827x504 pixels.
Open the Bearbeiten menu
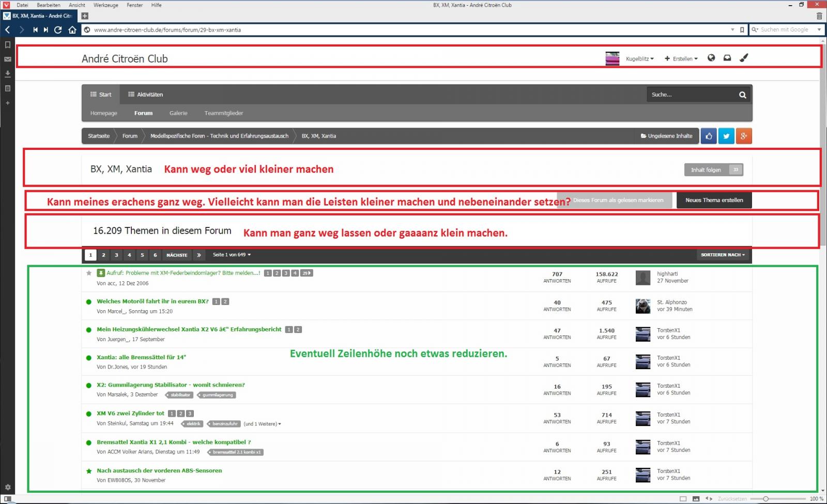[x=49, y=5]
